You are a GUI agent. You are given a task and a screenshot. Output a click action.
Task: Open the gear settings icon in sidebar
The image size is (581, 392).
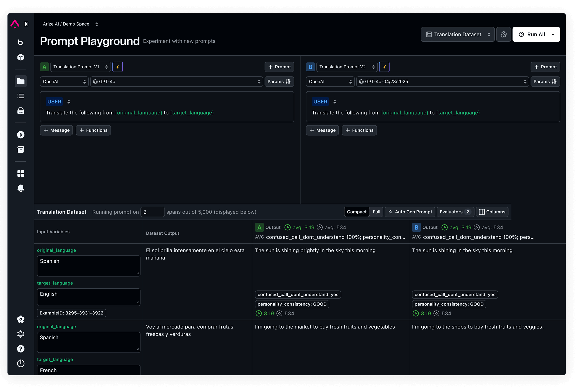click(21, 319)
